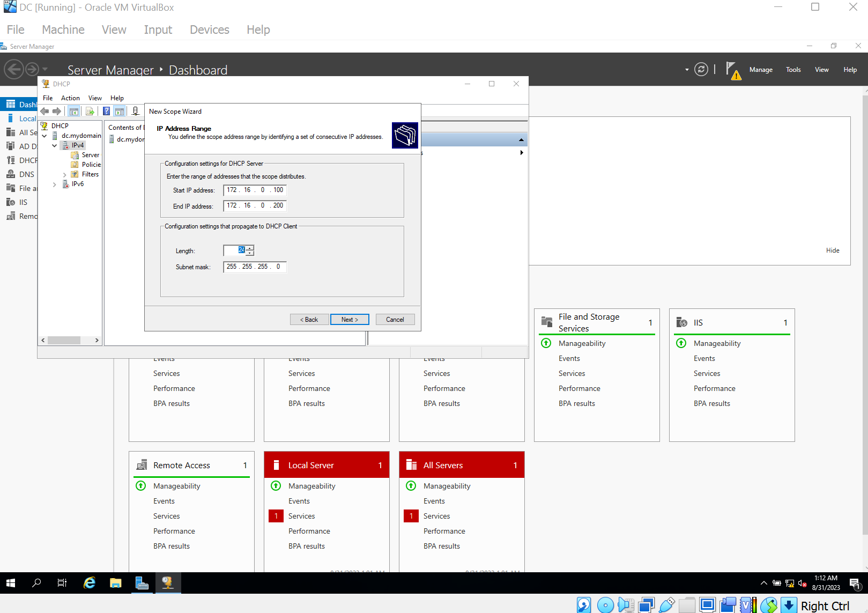Click the Hide link near the warning panel
This screenshot has height=613, width=868.
(x=833, y=250)
